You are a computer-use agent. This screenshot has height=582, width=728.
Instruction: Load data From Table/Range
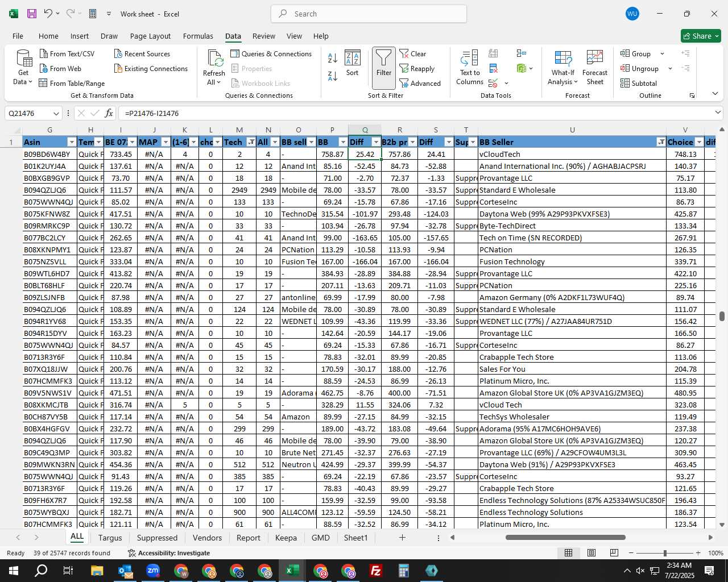point(72,83)
